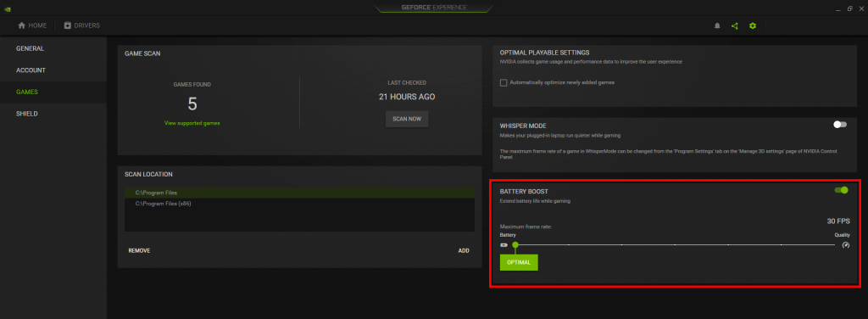Image resolution: width=868 pixels, height=319 pixels.
Task: Click the quality gauge icon
Action: pyautogui.click(x=845, y=245)
